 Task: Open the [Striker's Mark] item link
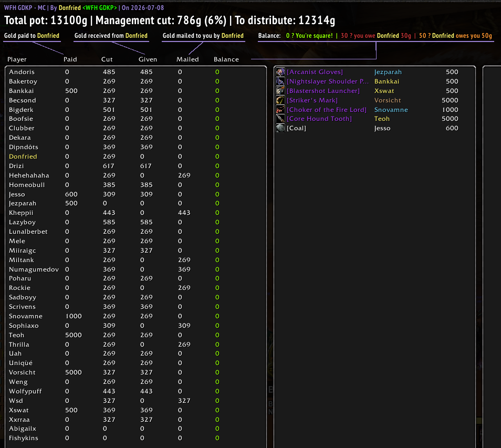(x=312, y=100)
